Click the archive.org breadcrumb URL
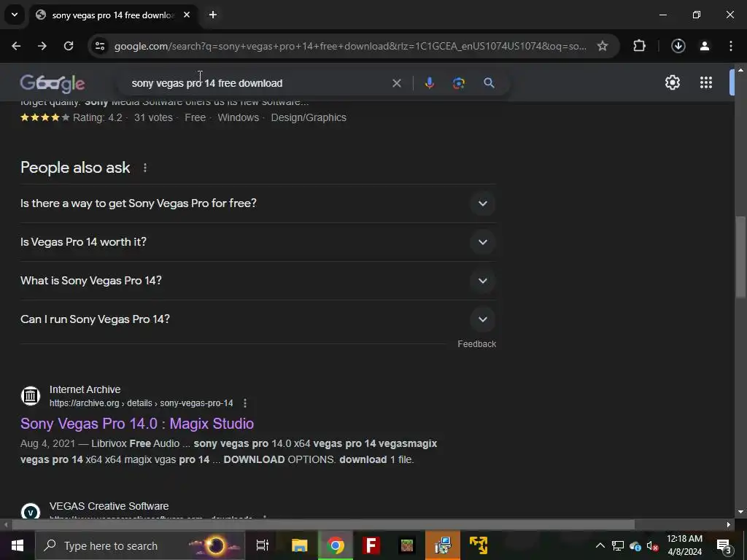747x560 pixels. coord(141,403)
